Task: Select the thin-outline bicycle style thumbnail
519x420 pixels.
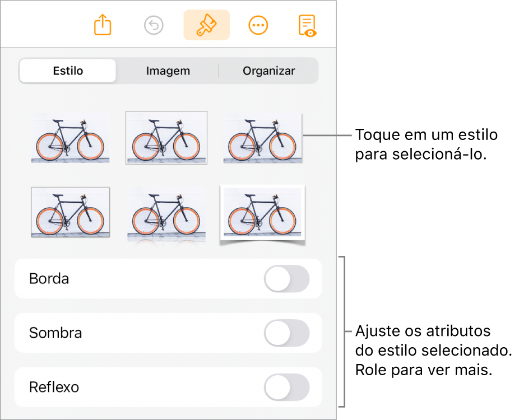Action: click(x=166, y=138)
